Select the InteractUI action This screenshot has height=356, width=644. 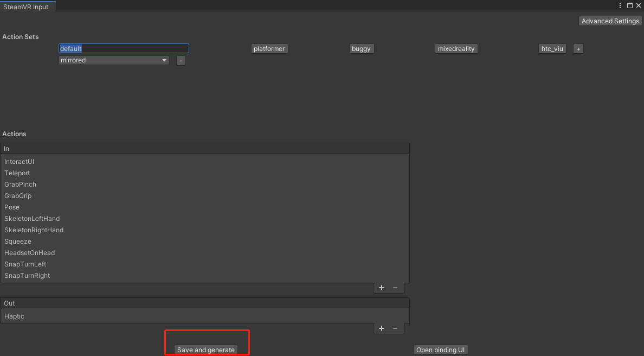[x=205, y=162]
